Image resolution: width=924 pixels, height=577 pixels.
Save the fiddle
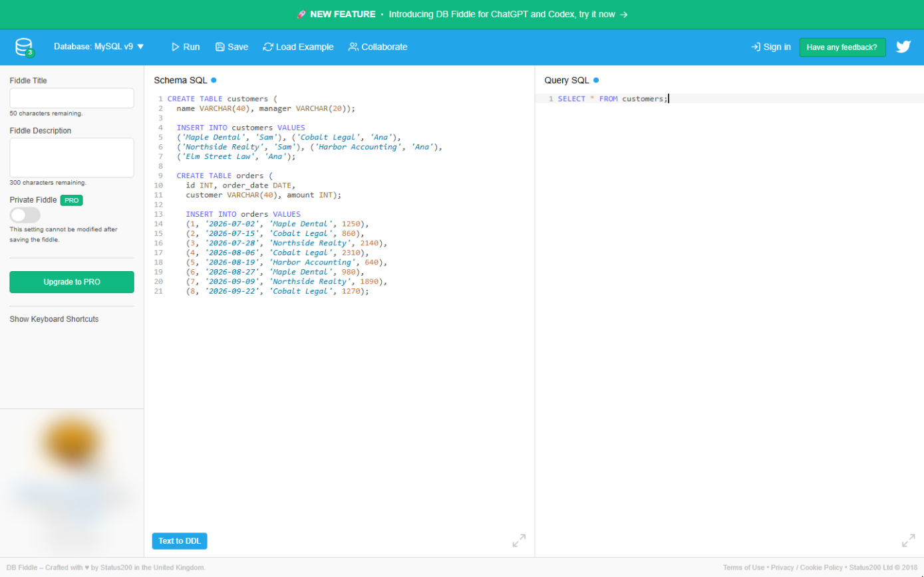231,47
